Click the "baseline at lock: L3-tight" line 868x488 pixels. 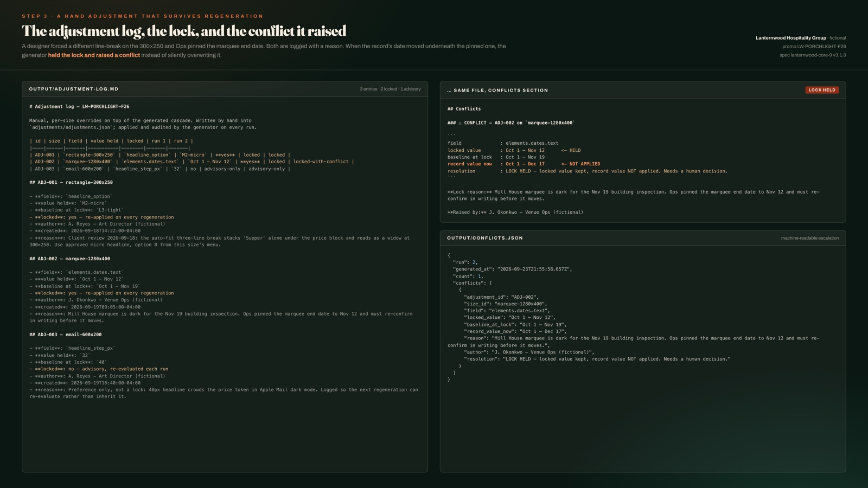[x=76, y=210]
